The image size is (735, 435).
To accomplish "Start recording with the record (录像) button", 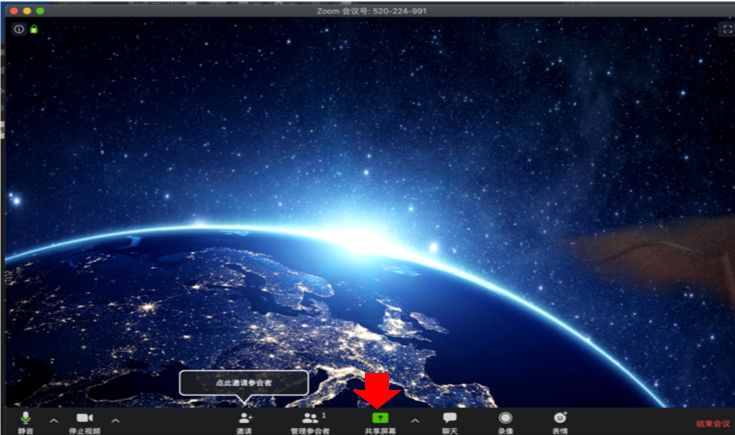I will (505, 422).
